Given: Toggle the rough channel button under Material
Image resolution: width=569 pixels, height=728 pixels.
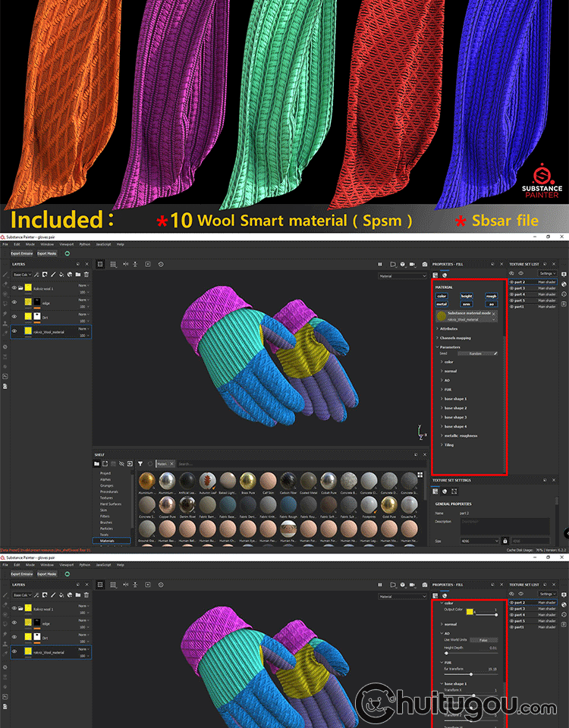Looking at the screenshot, I should click(x=491, y=296).
